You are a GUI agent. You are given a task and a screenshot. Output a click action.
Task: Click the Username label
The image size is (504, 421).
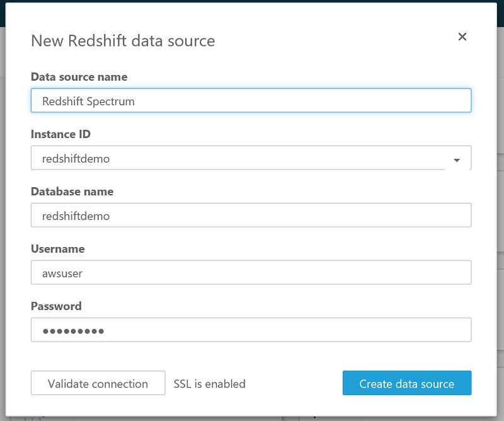click(x=57, y=249)
